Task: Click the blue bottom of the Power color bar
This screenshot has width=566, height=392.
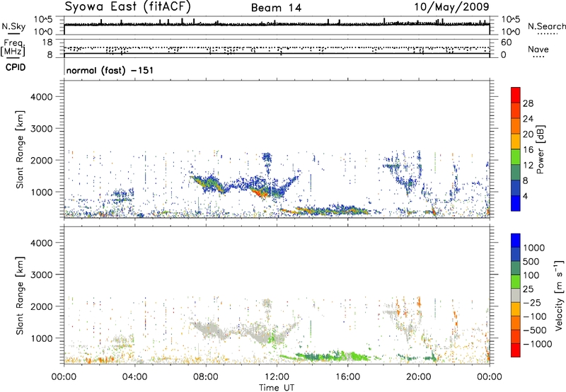Action: coord(516,203)
